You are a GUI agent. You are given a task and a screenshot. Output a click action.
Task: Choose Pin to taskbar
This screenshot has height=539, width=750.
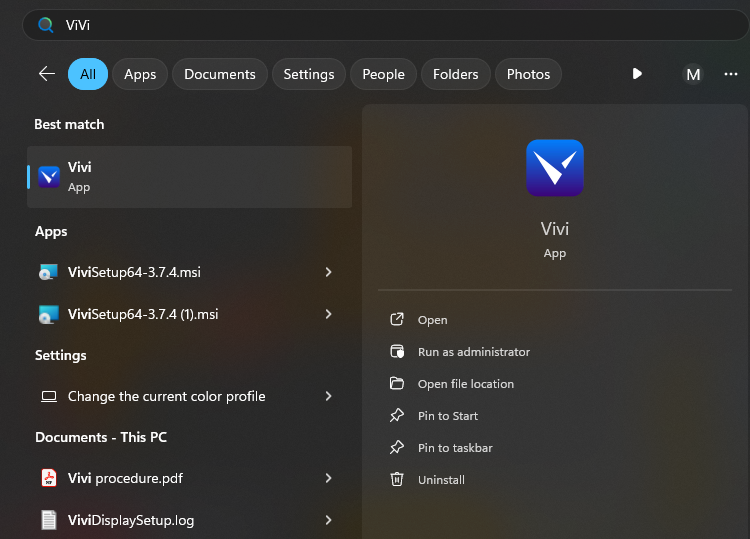coord(455,448)
